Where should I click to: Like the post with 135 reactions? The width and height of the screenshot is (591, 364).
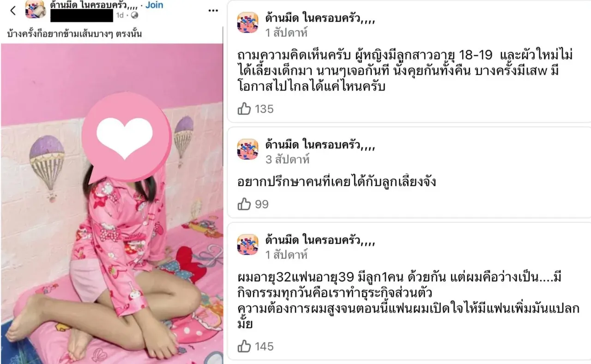pos(244,109)
